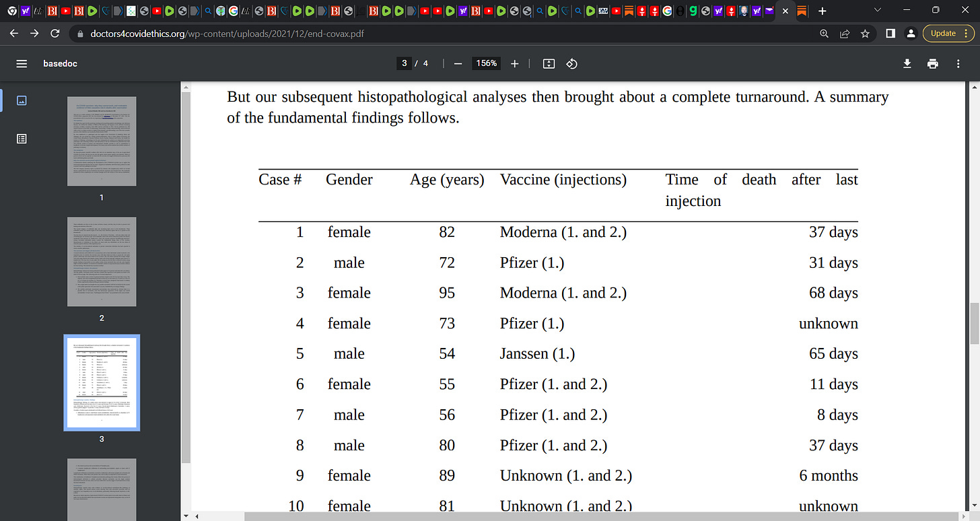
Task: Click 'Unknown (1. and 2.)' in case 9 row
Action: (565, 475)
